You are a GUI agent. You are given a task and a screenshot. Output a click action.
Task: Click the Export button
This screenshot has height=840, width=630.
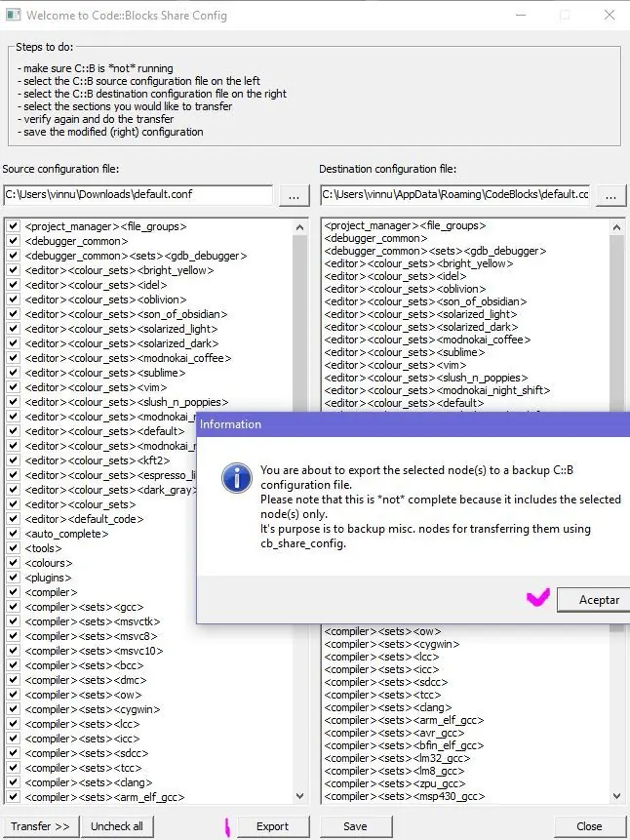point(273,826)
